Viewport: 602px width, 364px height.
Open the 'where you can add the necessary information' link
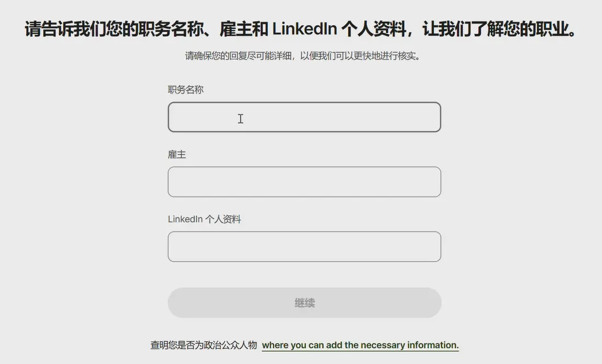(360, 345)
